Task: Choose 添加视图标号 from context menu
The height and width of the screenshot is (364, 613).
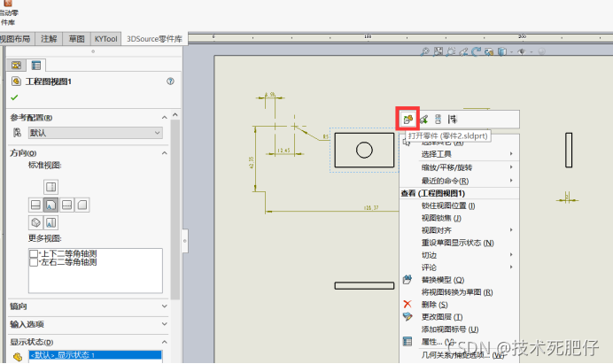Action: tap(460, 329)
